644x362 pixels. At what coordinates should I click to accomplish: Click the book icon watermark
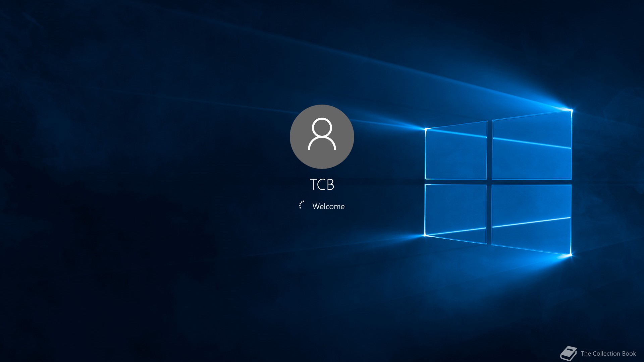[568, 354]
